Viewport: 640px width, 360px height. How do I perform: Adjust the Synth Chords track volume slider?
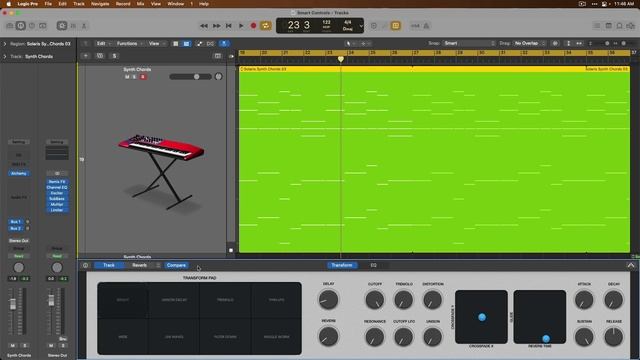[190, 77]
